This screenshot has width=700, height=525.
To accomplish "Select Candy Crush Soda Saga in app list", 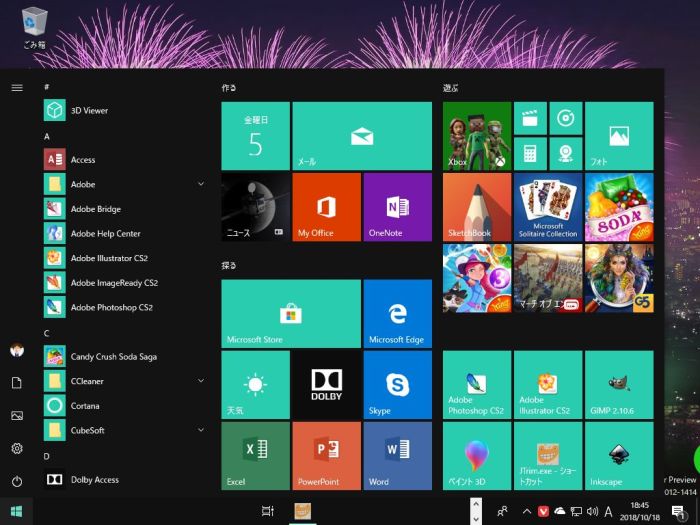I will click(113, 356).
